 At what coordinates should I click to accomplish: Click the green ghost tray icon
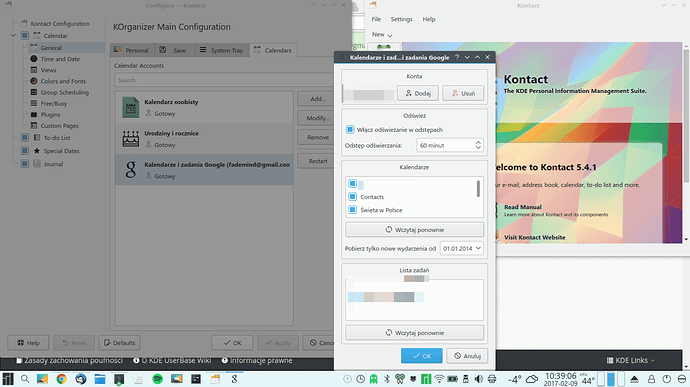[x=374, y=379]
